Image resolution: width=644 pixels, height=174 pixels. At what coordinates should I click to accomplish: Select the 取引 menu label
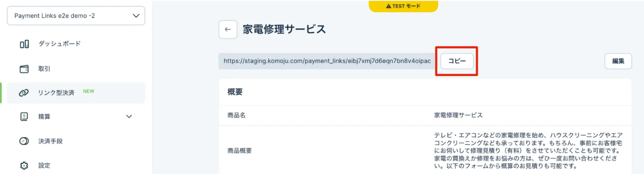(44, 69)
